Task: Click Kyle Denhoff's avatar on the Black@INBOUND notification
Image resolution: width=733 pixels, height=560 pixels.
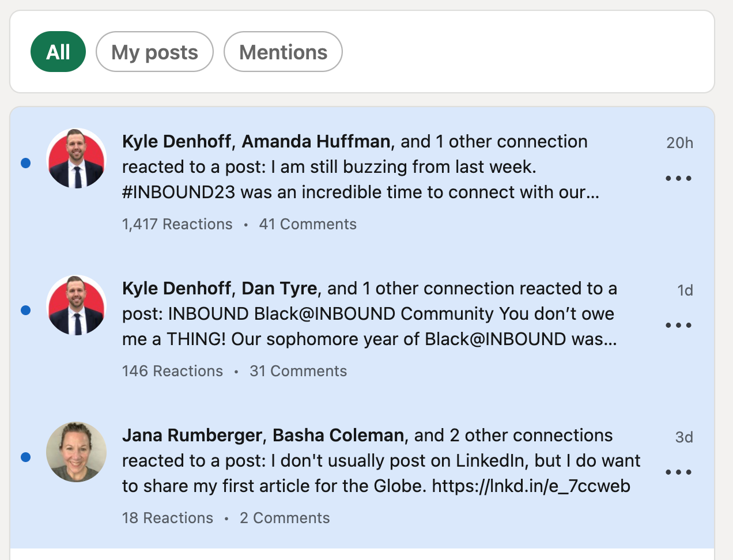Action: (76, 305)
